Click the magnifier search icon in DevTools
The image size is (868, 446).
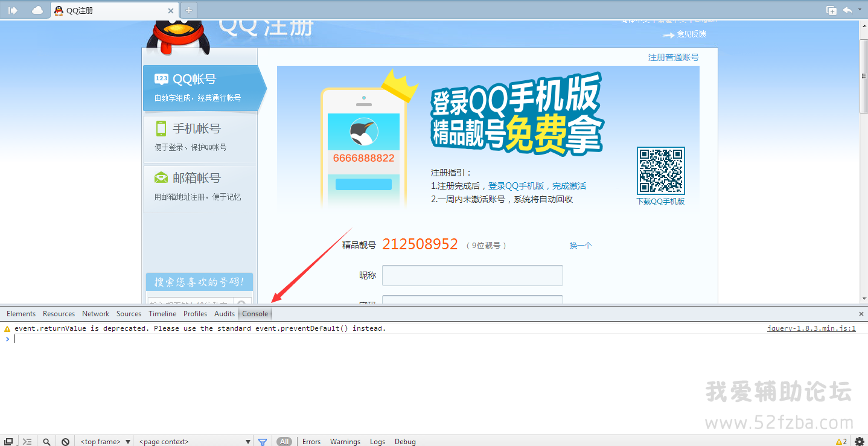click(x=46, y=441)
